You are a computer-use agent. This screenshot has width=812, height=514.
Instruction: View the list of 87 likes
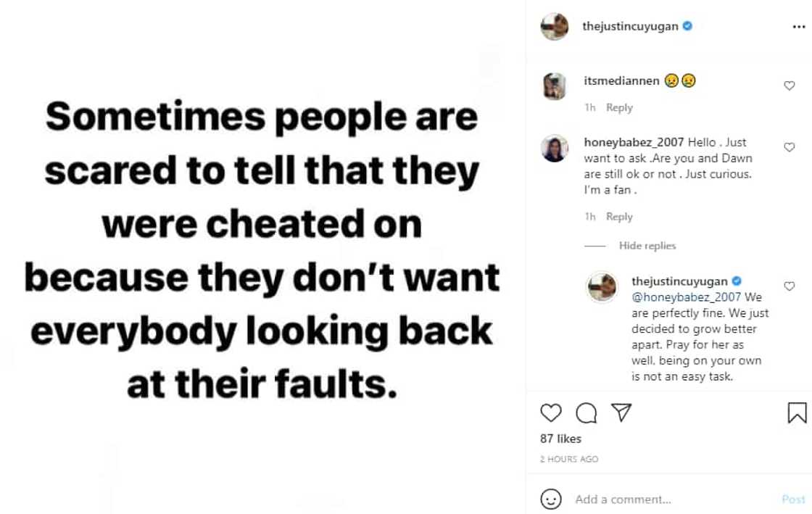[560, 439]
